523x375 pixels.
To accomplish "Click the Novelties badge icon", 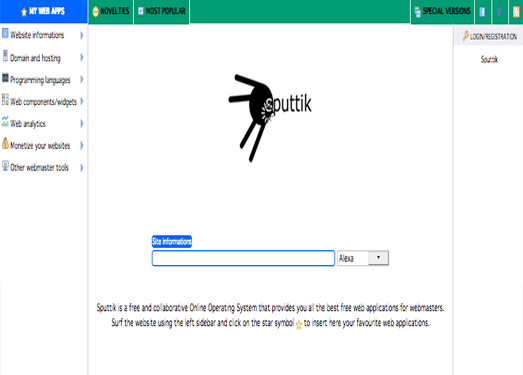I will tap(96, 12).
